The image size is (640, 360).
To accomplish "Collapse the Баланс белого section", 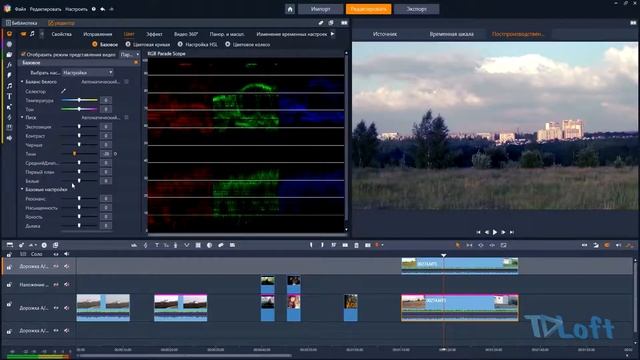I will coord(22,82).
